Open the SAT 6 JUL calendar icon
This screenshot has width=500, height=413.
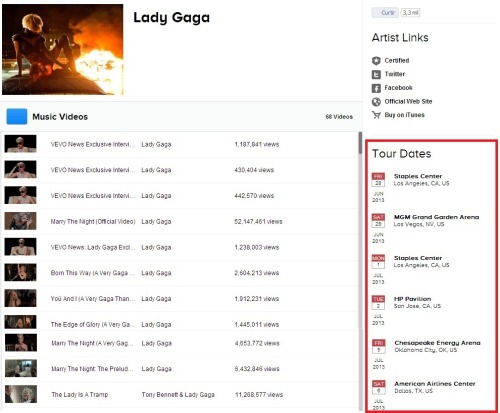(x=379, y=387)
